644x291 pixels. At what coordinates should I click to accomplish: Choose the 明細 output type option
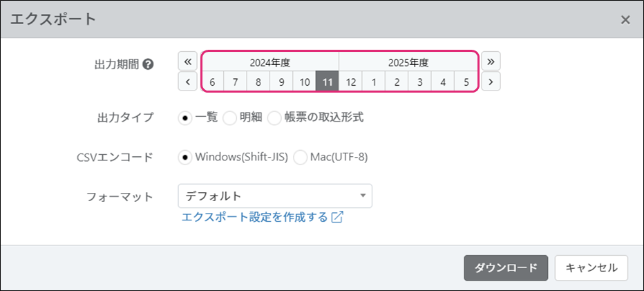coord(229,118)
